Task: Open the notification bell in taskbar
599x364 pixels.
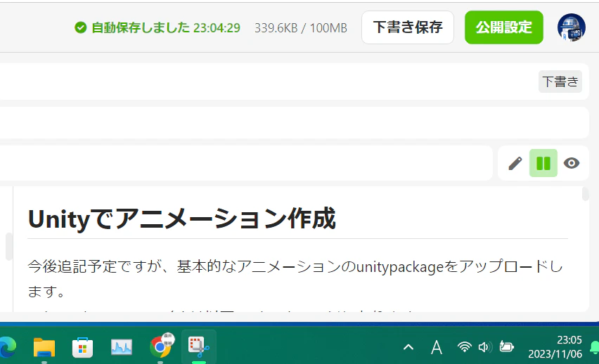Action: coord(594,347)
